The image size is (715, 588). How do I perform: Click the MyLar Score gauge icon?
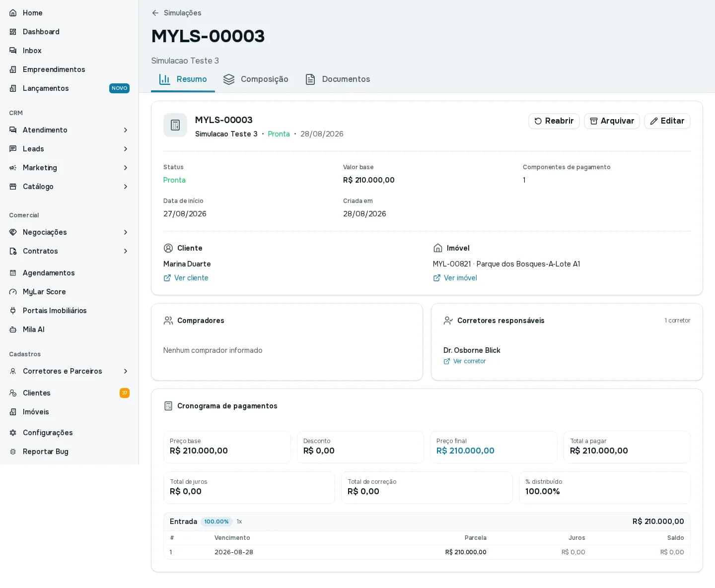(13, 292)
